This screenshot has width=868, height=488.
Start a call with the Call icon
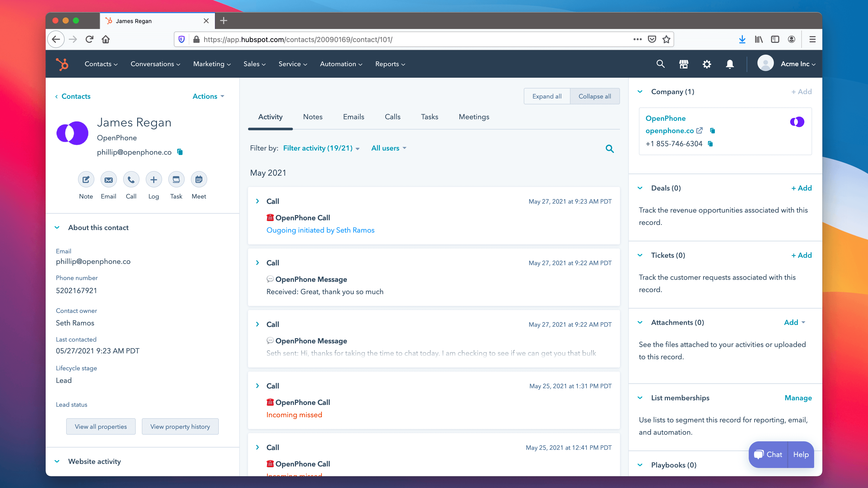[x=131, y=179]
